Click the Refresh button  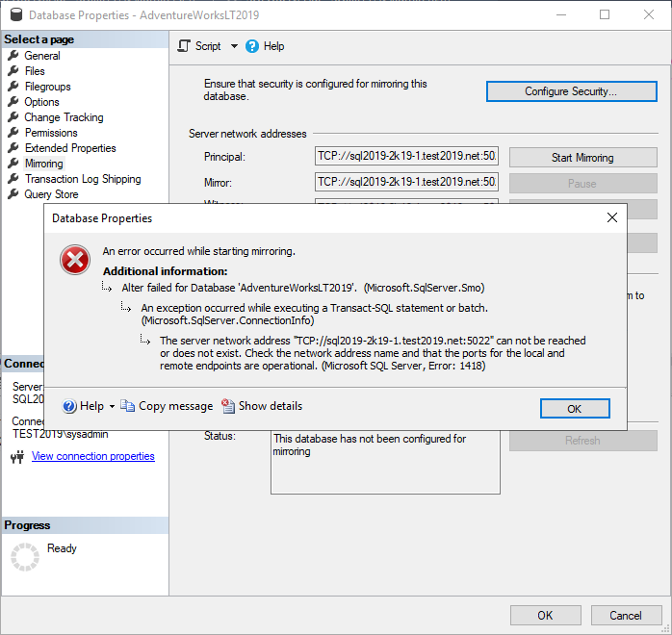582,441
